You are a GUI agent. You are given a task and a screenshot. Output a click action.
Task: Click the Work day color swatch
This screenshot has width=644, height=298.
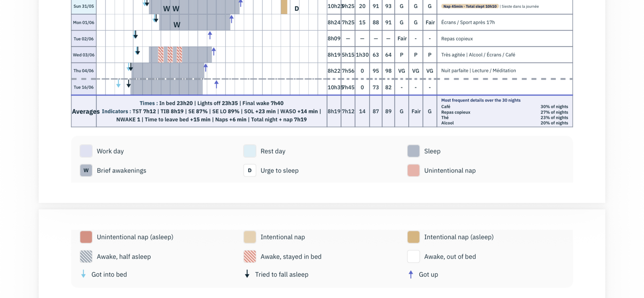click(86, 151)
